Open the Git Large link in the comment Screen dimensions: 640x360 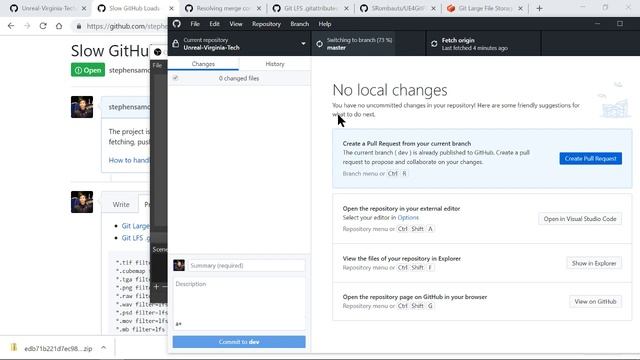pos(136,226)
